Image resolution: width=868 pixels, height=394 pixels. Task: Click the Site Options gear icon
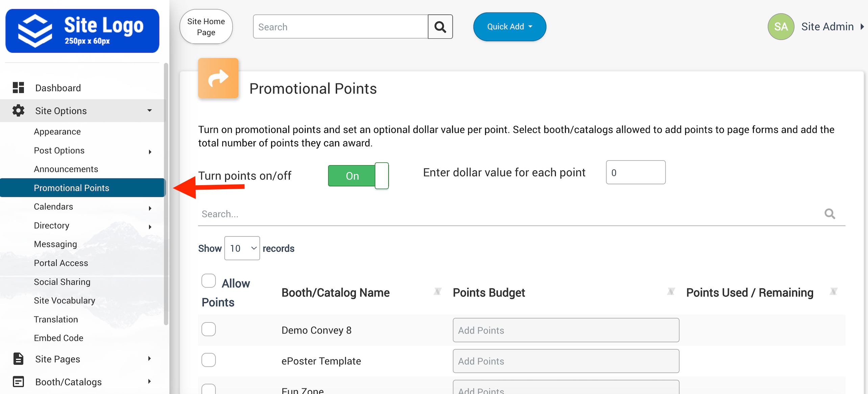tap(18, 110)
